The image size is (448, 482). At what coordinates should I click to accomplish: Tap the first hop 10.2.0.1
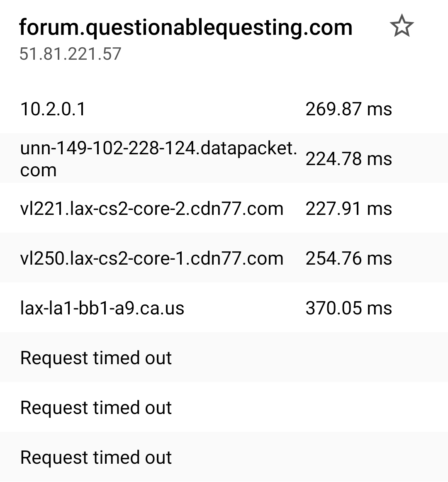tap(53, 109)
